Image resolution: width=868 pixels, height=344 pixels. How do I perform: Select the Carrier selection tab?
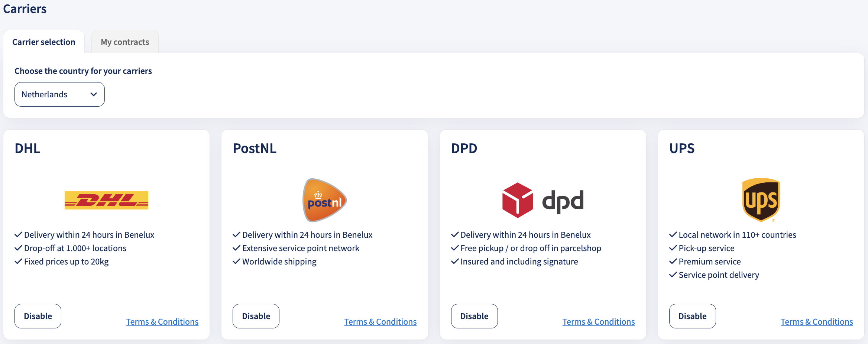point(44,42)
